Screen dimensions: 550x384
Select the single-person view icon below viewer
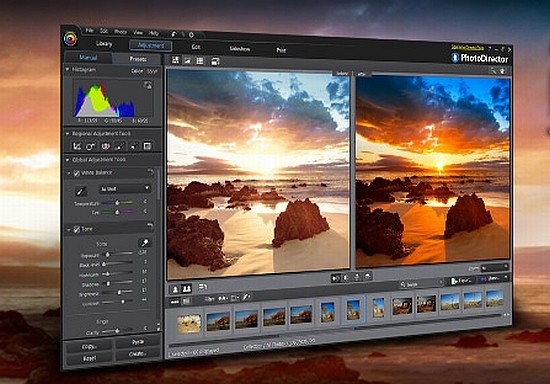[175, 289]
